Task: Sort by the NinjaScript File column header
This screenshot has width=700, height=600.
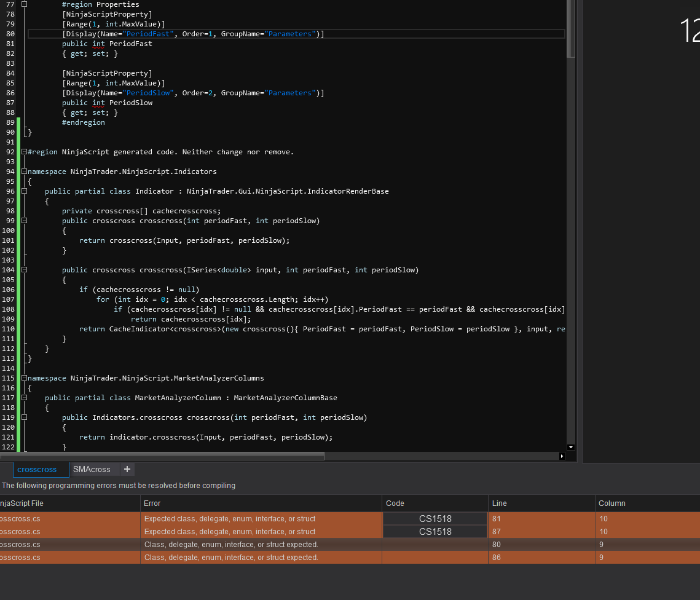Action: point(70,503)
